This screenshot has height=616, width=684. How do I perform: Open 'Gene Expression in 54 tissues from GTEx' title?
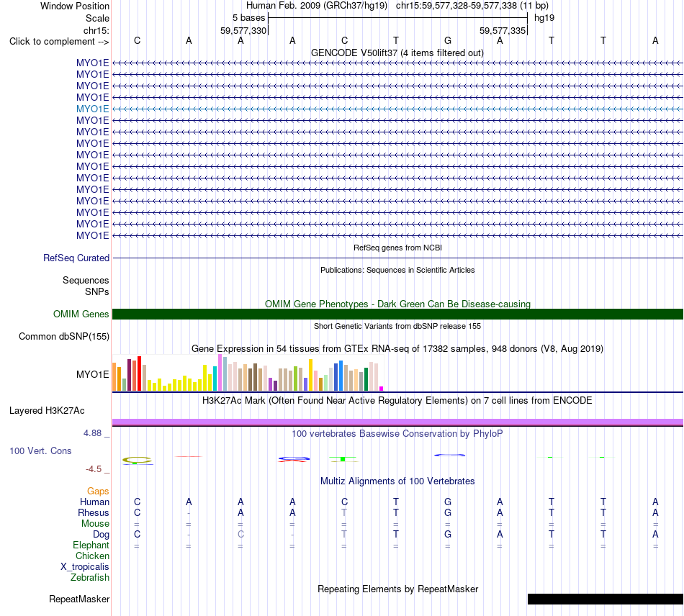[x=397, y=349]
